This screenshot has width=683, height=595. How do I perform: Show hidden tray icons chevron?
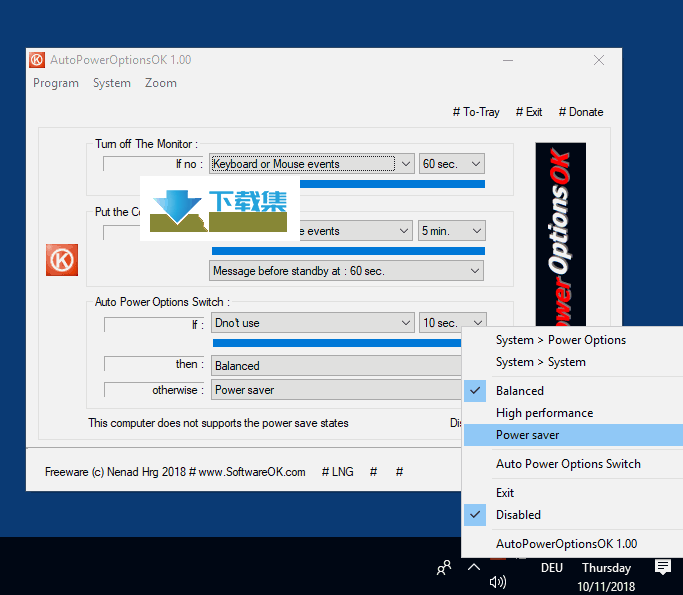(x=474, y=567)
